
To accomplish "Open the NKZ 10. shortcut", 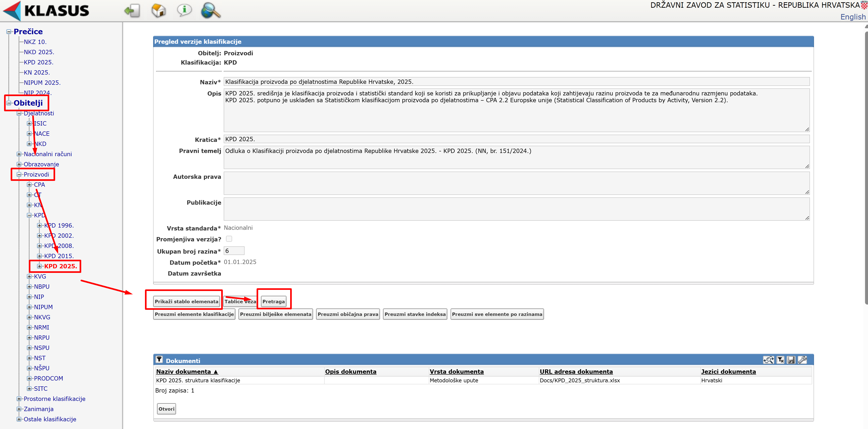I will coord(35,42).
